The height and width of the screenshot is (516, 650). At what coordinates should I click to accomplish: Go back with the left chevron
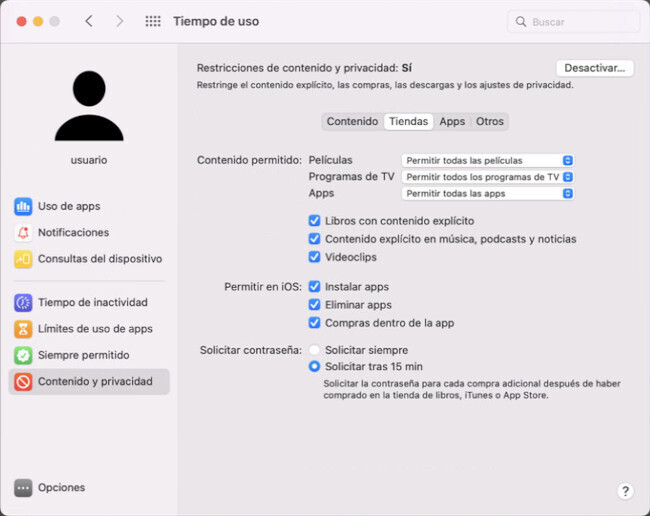click(89, 21)
